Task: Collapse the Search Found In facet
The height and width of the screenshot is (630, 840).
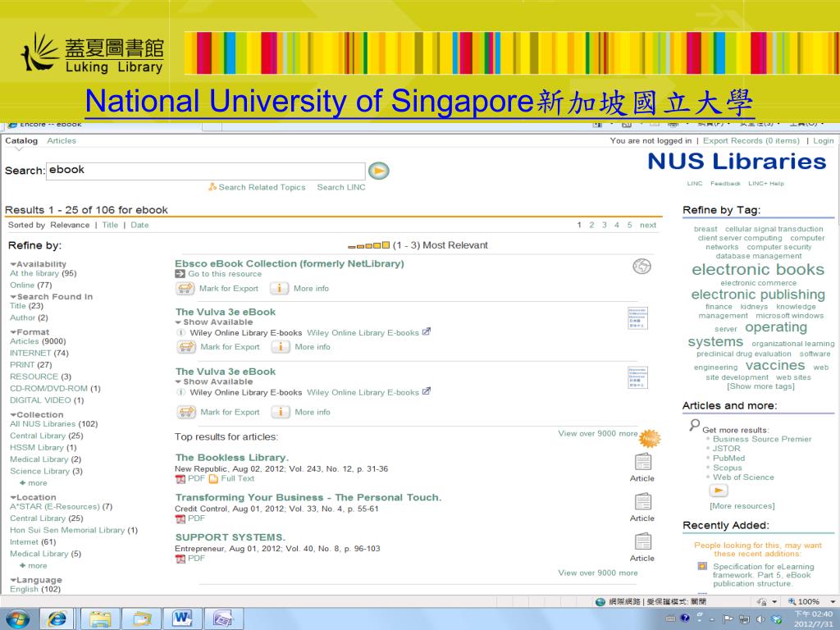Action: [x=13, y=297]
